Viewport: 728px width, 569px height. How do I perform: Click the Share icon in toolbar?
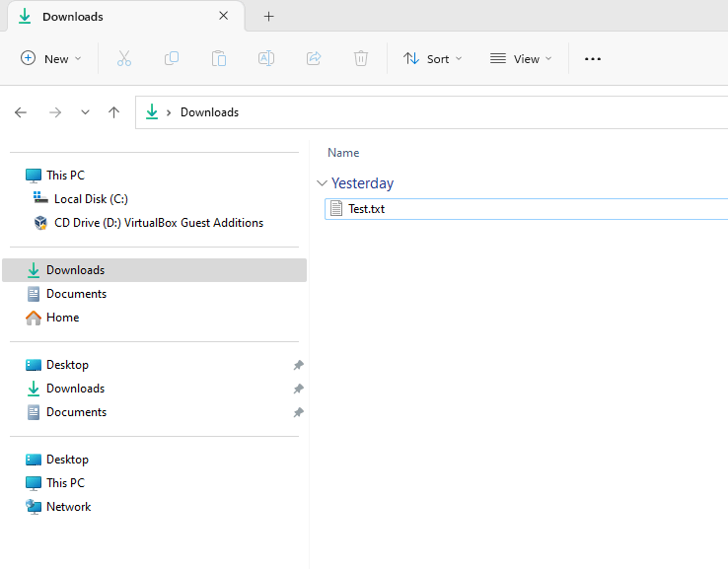[314, 58]
